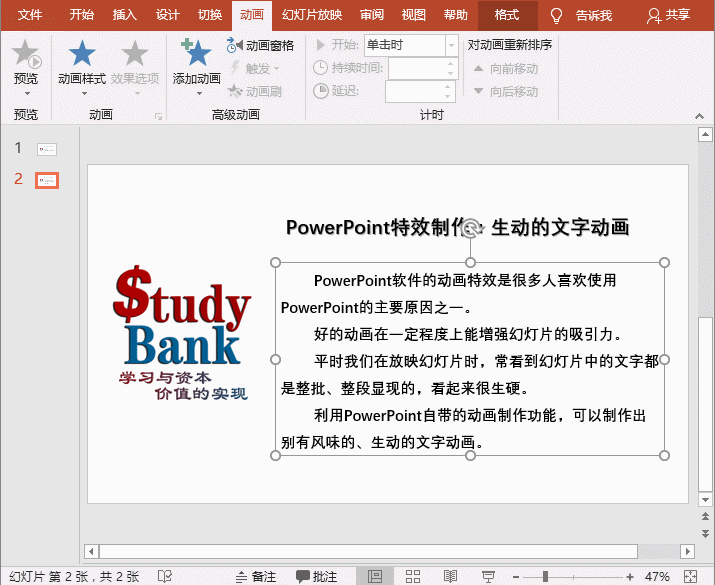Switch to Normal view icon
This screenshot has width=715, height=585.
(x=375, y=577)
